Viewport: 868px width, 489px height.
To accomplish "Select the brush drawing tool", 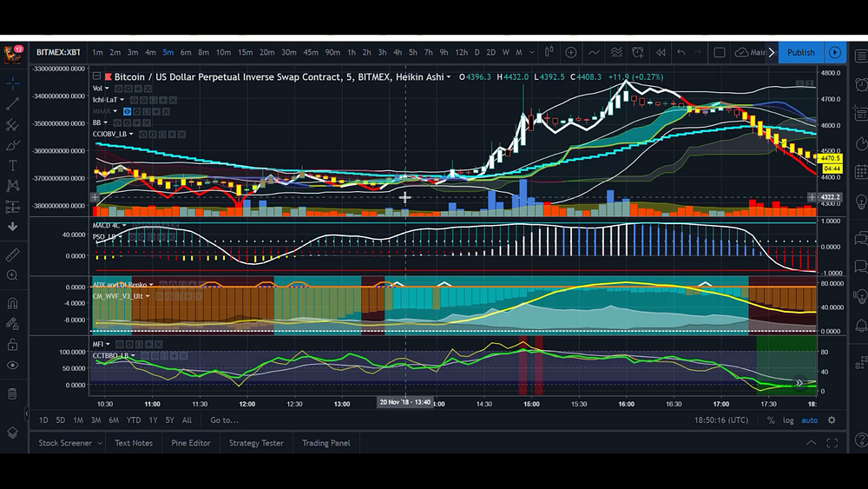I will 13,145.
